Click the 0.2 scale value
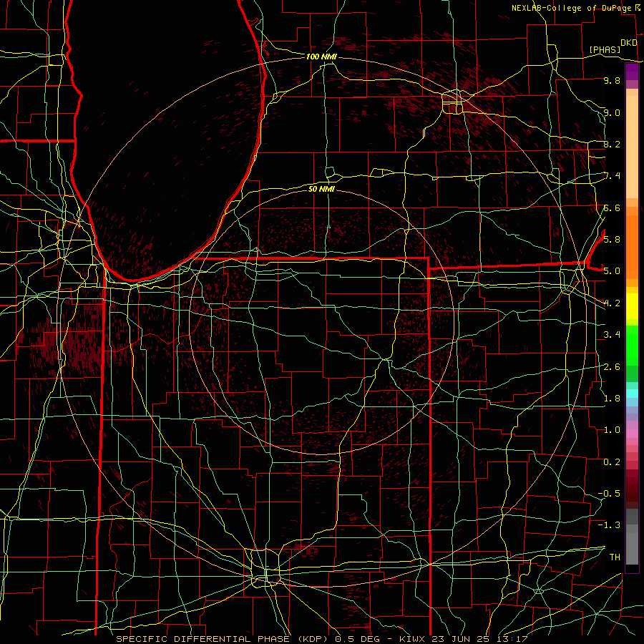Screen dimensions: 644x644 612,462
